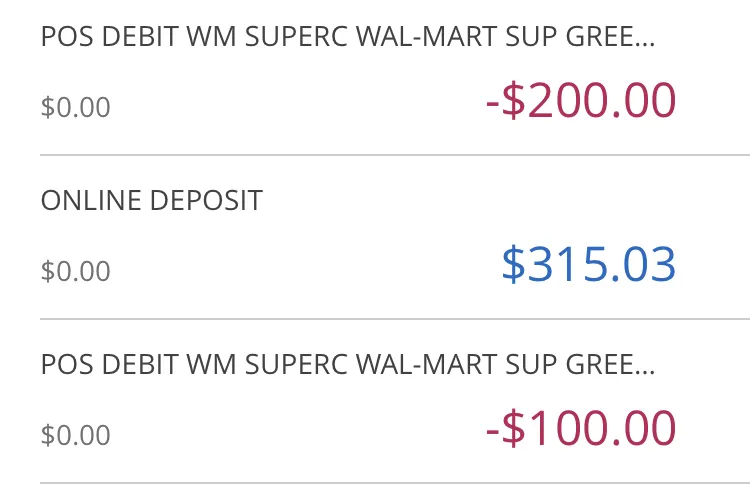The width and height of the screenshot is (750, 491).
Task: Select the $315.03 deposit amount
Action: [x=589, y=264]
